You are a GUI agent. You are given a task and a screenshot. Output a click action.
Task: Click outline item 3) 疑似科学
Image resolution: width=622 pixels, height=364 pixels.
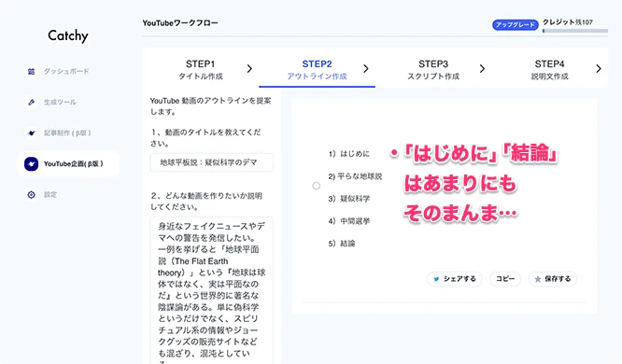[x=348, y=199]
